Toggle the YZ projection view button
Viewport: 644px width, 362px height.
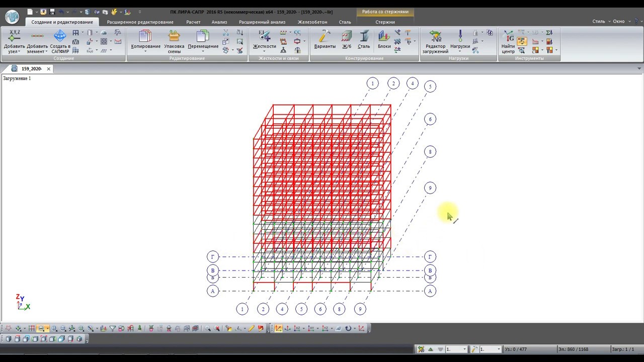325,328
